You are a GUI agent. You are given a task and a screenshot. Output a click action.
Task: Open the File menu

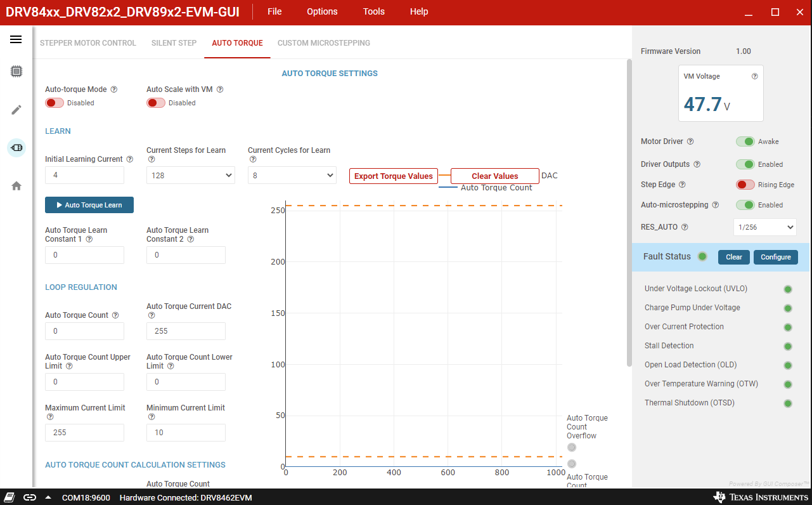(x=274, y=11)
